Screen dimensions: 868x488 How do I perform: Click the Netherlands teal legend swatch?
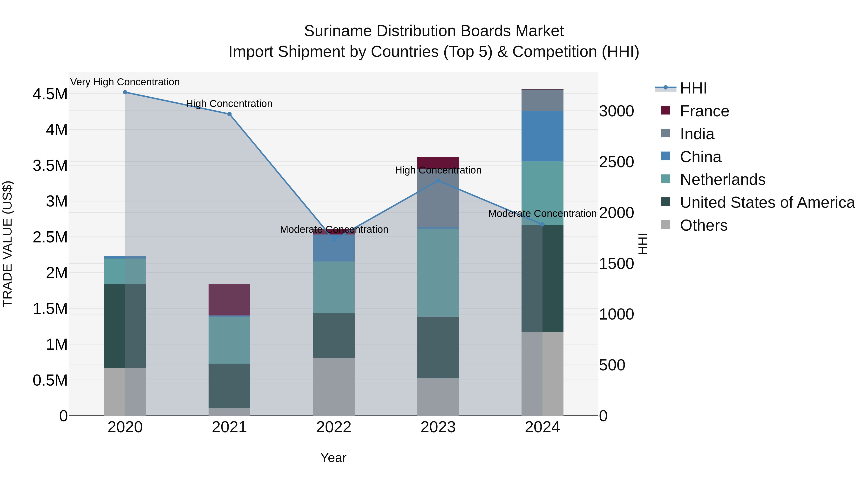point(665,179)
